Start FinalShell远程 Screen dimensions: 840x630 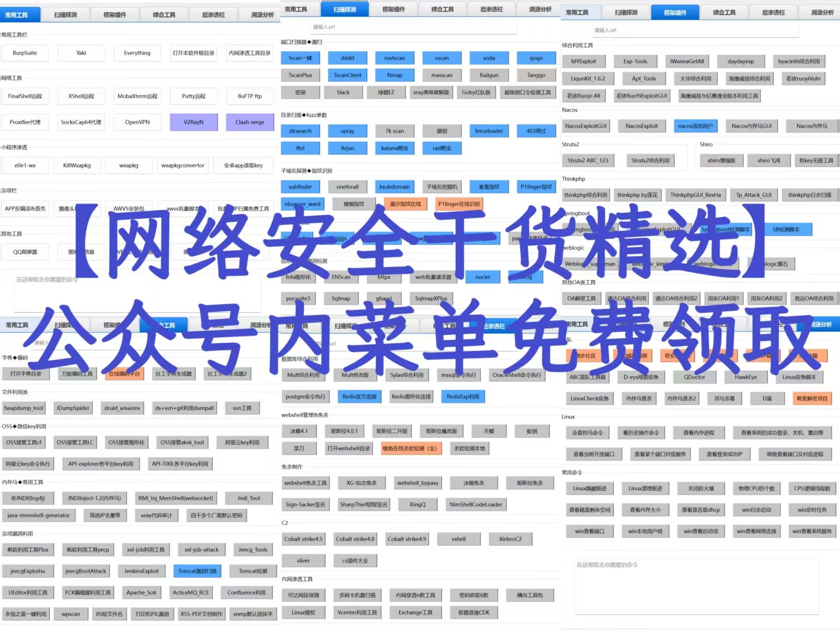pyautogui.click(x=25, y=96)
